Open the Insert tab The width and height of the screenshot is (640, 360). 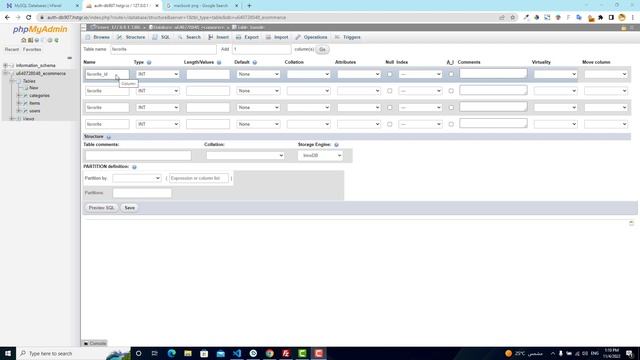click(x=218, y=37)
